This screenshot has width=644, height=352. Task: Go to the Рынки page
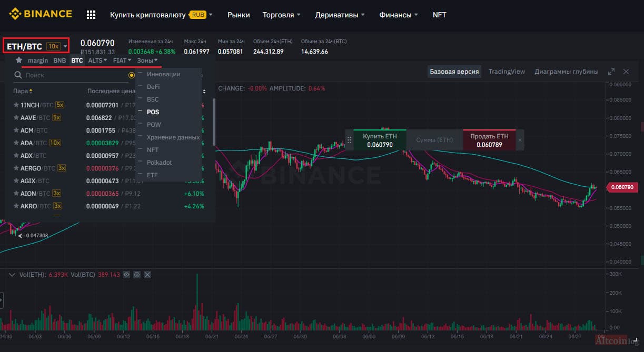click(239, 15)
